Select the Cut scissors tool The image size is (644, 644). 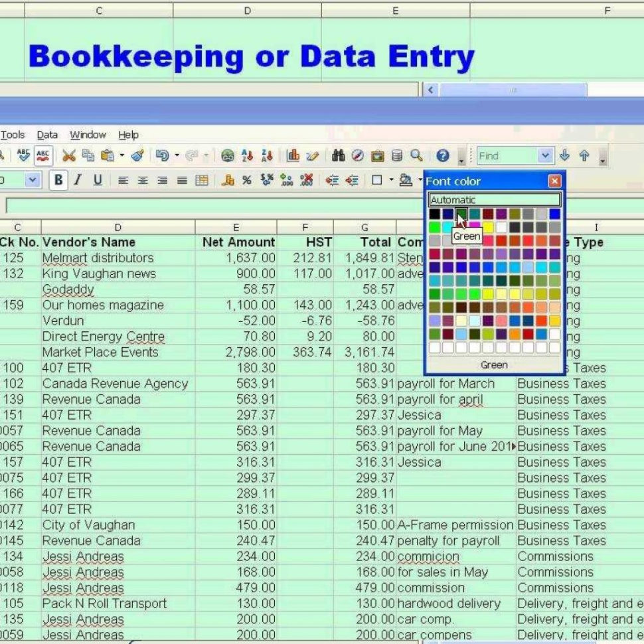[70, 155]
